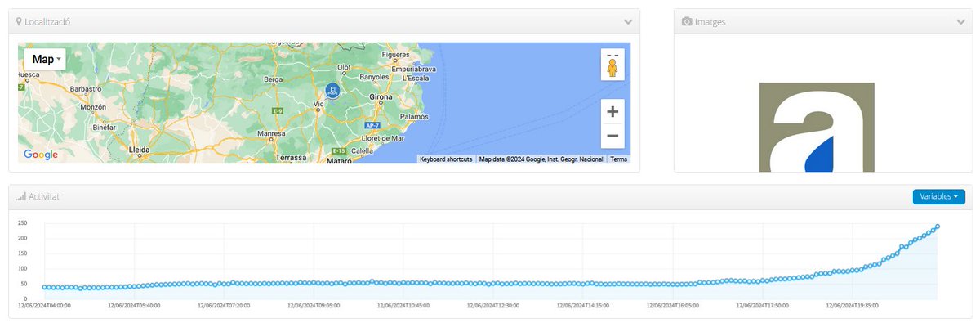Click the Manresa label on the map
The width and height of the screenshot is (980, 323).
[x=270, y=132]
